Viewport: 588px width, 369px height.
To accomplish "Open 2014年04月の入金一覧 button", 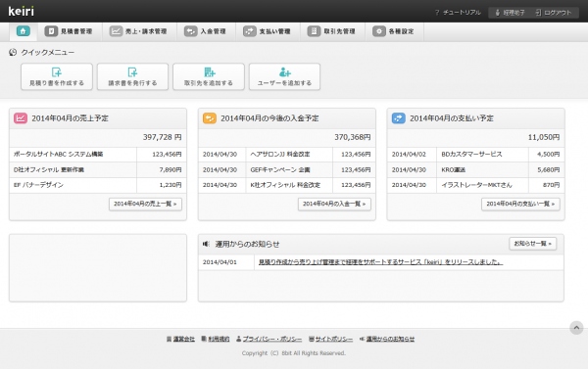I will (334, 204).
